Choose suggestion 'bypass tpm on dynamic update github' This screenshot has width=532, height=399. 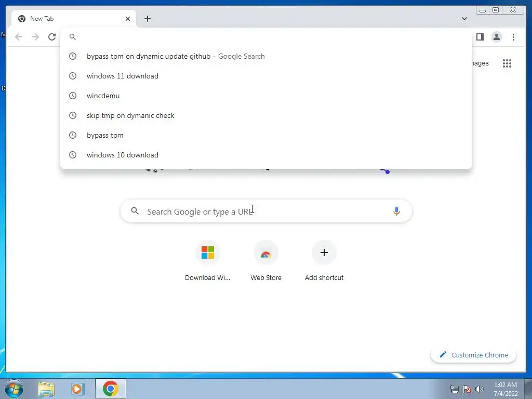[x=266, y=56]
